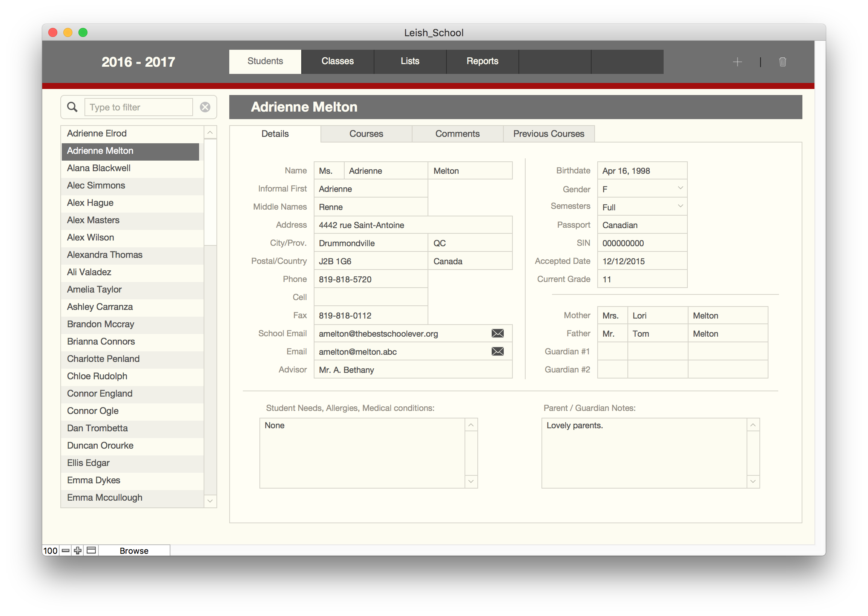Switch to the Classes tab

pos(337,61)
